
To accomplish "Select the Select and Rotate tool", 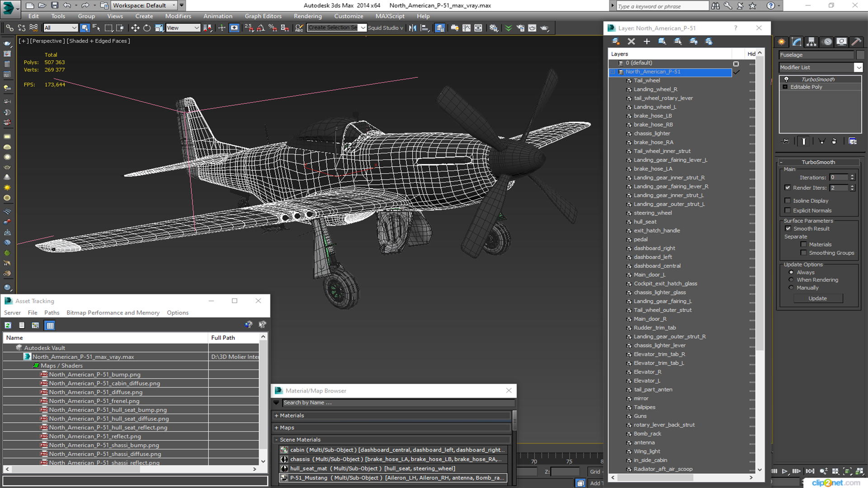I will click(x=147, y=28).
